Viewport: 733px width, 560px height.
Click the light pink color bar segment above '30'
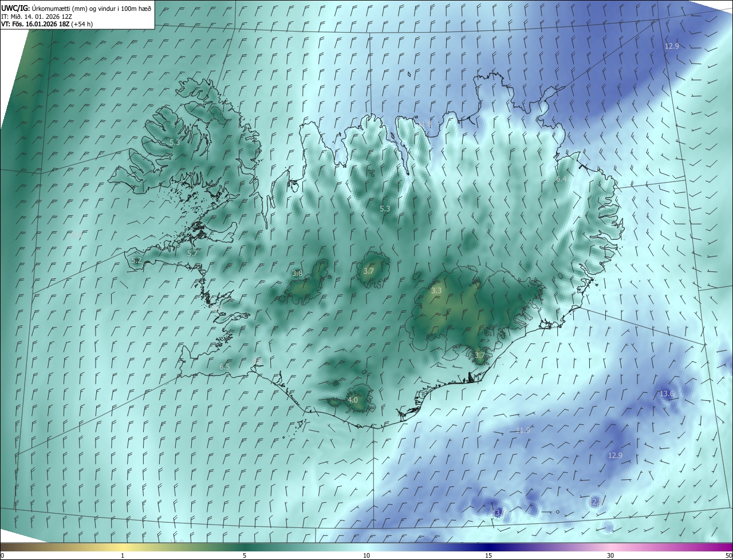pyautogui.click(x=610, y=547)
